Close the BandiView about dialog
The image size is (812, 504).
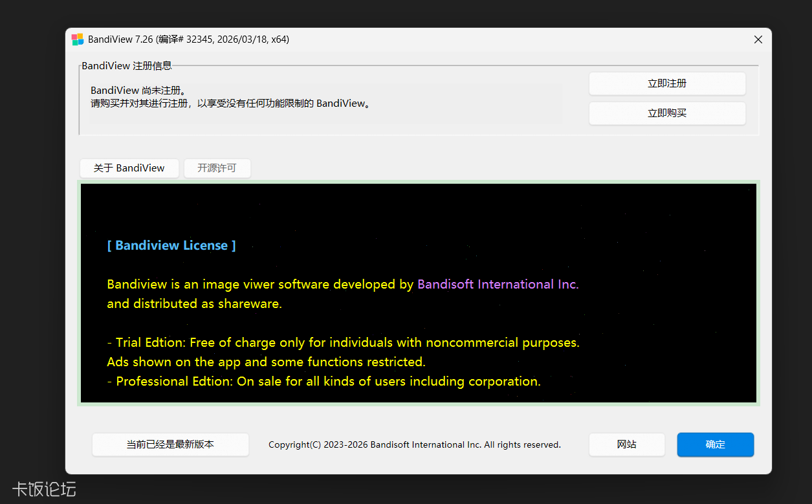pyautogui.click(x=758, y=39)
